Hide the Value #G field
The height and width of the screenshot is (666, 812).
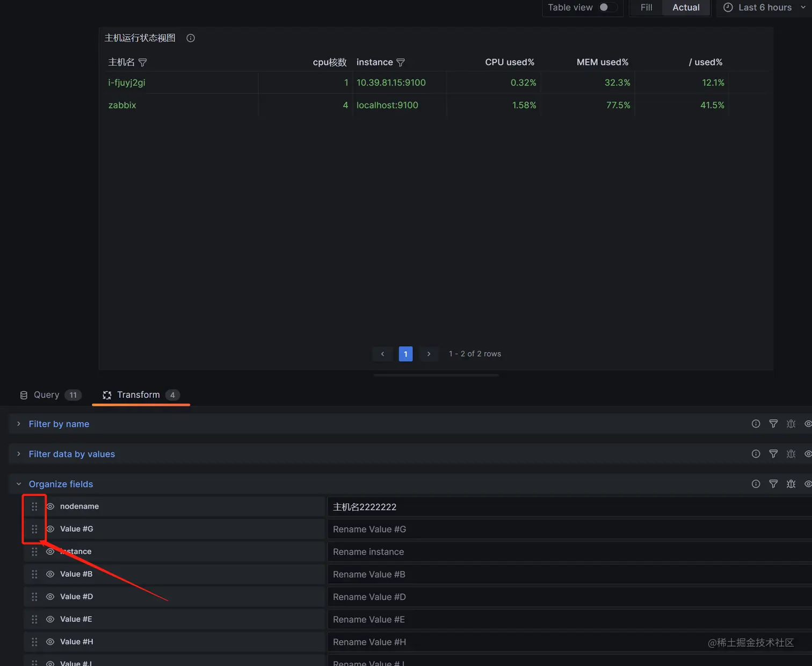click(50, 529)
